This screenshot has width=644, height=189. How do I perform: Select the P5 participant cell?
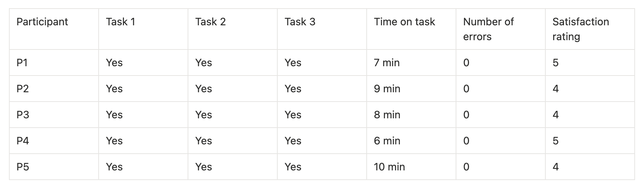(x=23, y=167)
